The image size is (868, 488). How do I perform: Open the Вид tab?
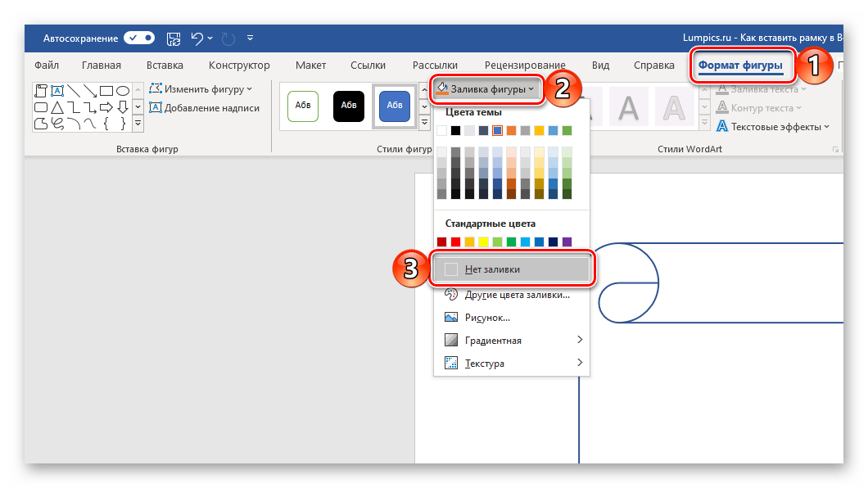pyautogui.click(x=600, y=66)
